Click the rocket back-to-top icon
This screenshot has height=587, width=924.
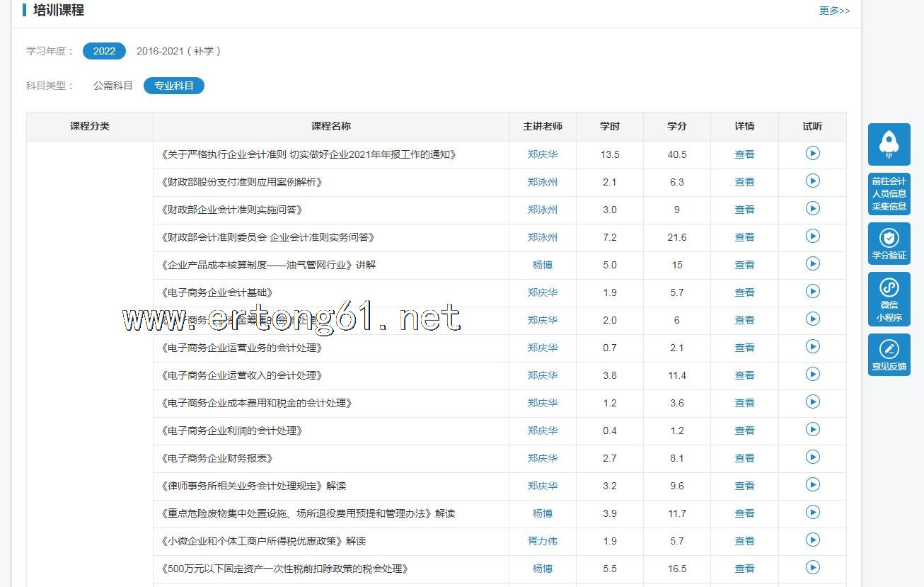pos(889,144)
